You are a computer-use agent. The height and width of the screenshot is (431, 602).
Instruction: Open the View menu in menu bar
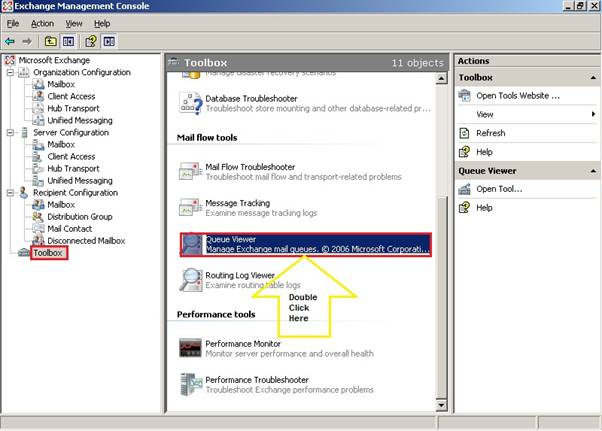[74, 23]
